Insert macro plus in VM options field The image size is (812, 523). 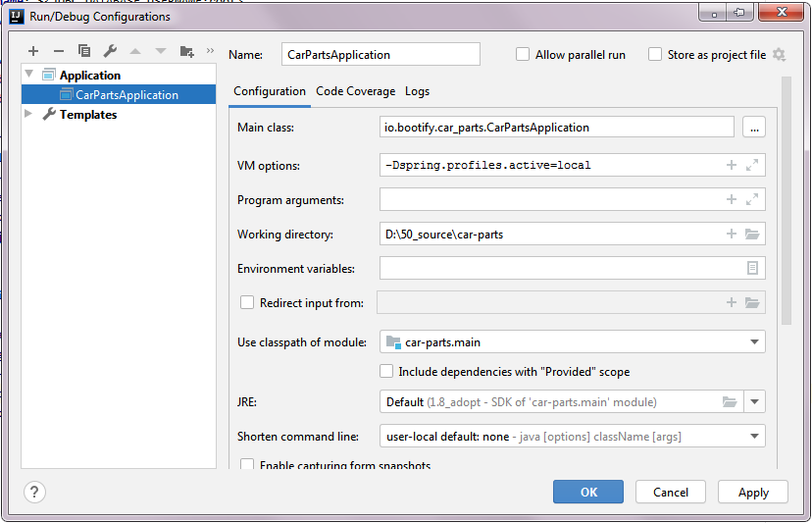[732, 165]
